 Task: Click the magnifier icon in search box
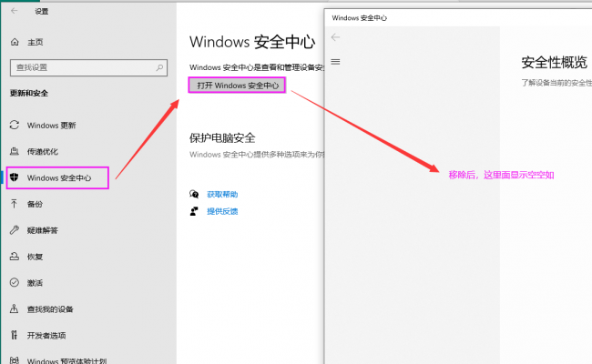pyautogui.click(x=159, y=67)
